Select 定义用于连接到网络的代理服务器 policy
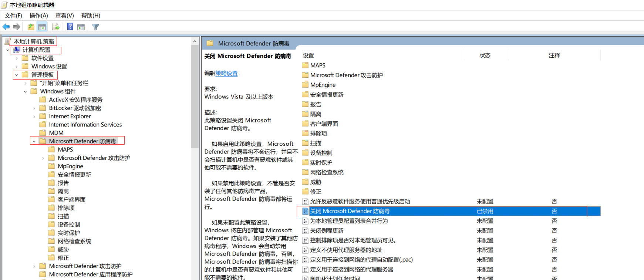 click(x=352, y=269)
